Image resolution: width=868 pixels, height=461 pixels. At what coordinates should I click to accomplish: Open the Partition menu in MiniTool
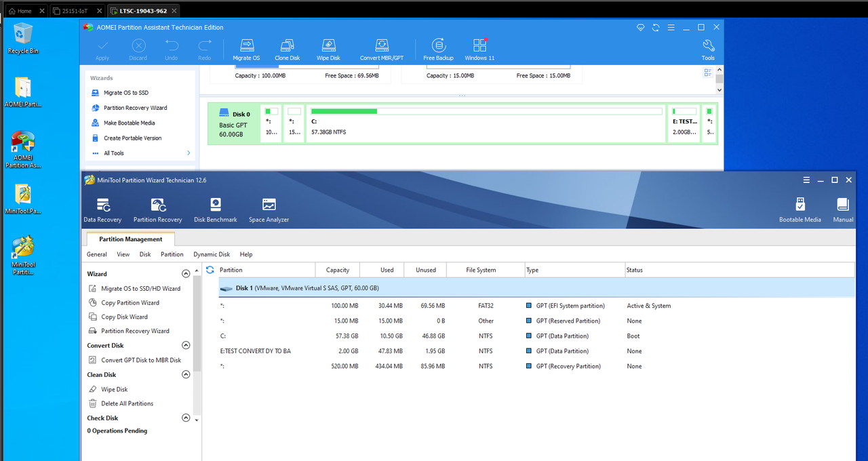point(172,254)
